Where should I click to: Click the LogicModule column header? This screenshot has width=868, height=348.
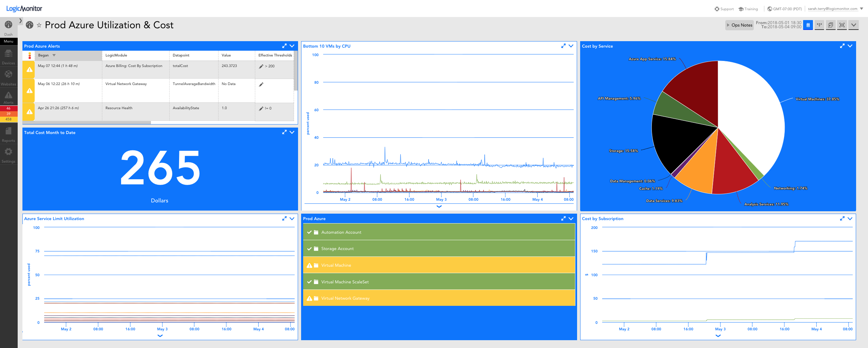click(136, 55)
